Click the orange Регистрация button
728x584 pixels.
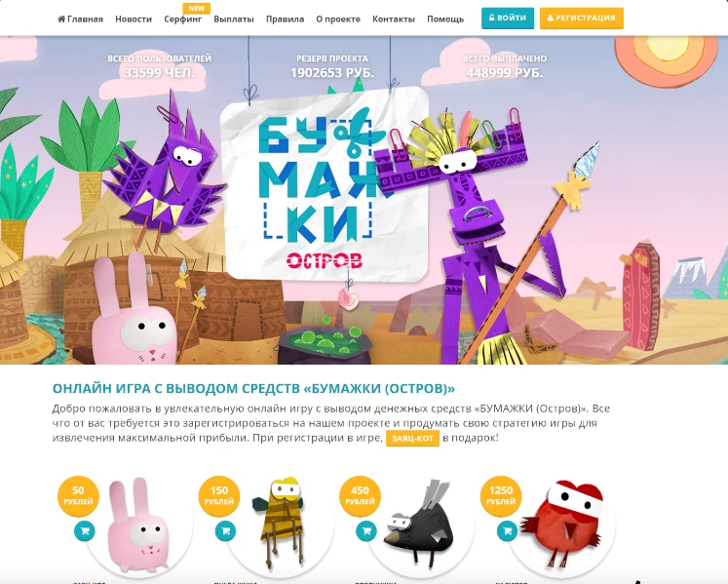coord(582,19)
